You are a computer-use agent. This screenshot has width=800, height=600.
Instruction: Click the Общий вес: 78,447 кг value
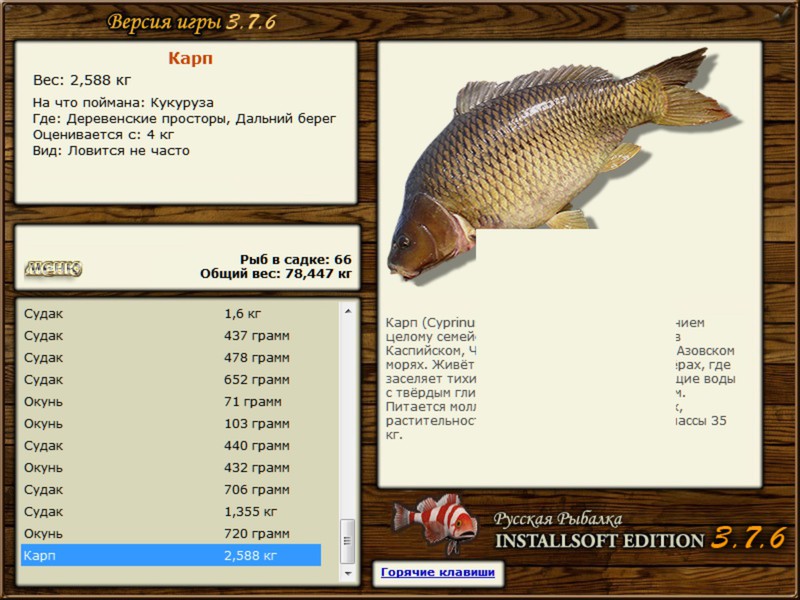276,274
